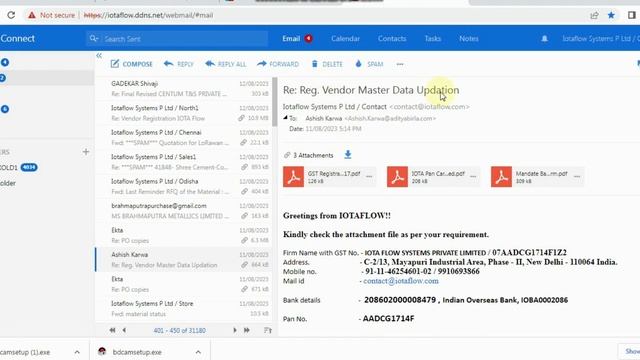Search in the Search Sent field
640x360 pixels.
point(177,39)
